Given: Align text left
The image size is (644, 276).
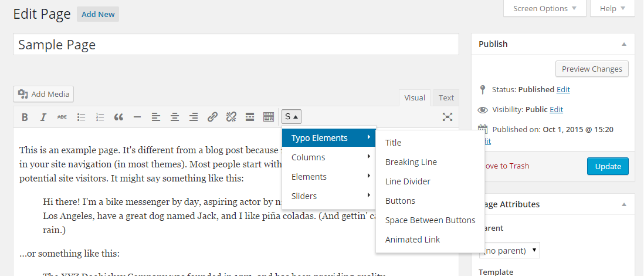Looking at the screenshot, I should click(156, 117).
